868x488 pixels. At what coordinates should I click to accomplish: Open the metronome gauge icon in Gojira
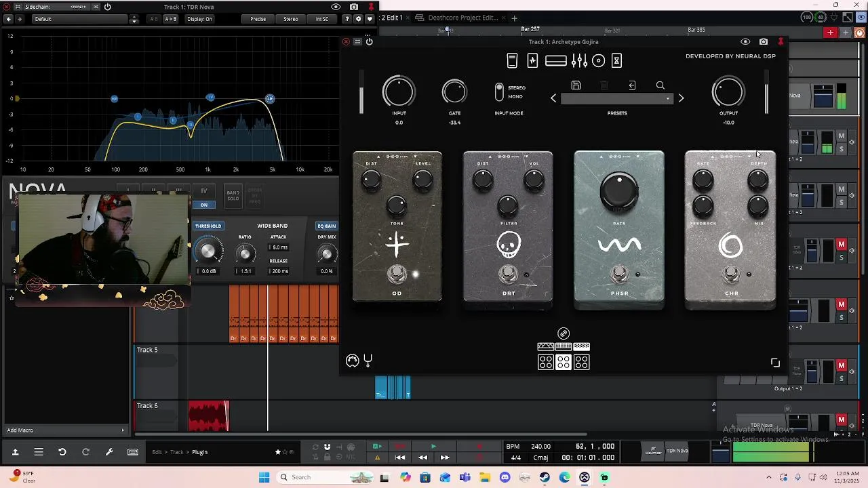[x=352, y=361]
